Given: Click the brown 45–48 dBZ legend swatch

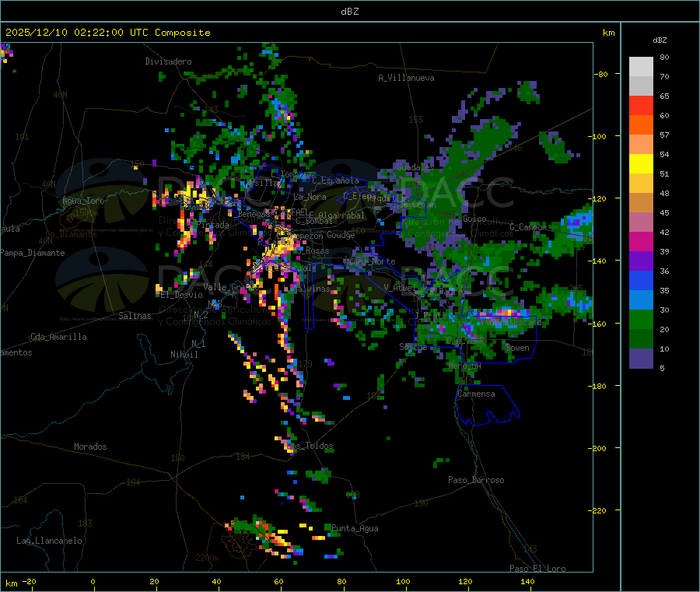Looking at the screenshot, I should point(641,203).
